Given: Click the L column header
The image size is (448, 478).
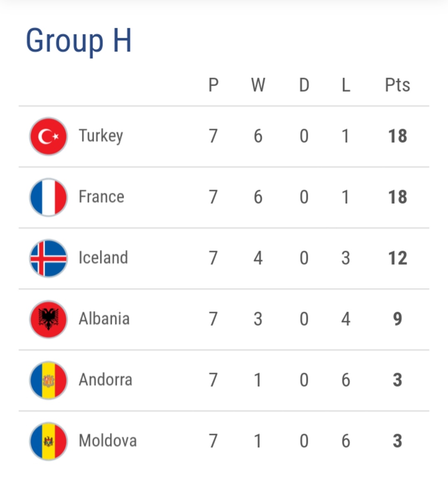Looking at the screenshot, I should click(346, 85).
